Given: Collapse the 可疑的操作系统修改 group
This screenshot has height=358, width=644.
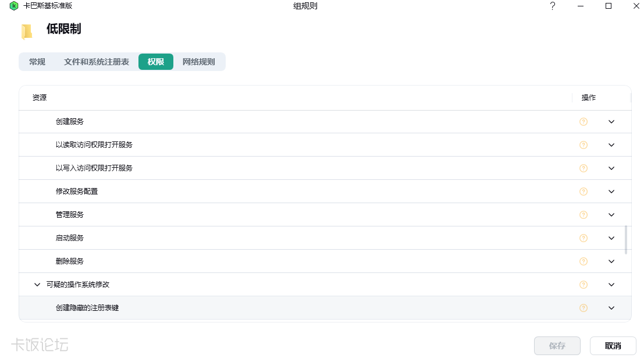Looking at the screenshot, I should pyautogui.click(x=37, y=285).
